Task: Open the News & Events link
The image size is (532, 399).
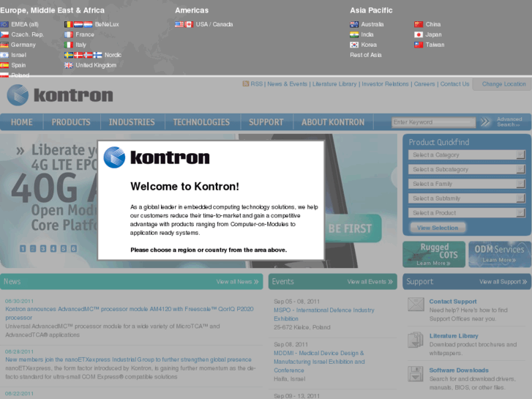Action: click(x=288, y=84)
